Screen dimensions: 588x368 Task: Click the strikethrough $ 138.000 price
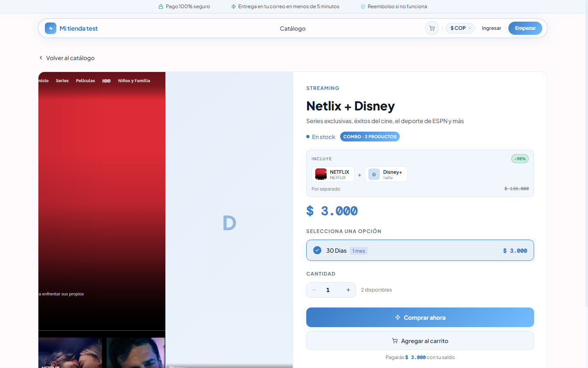tap(517, 188)
